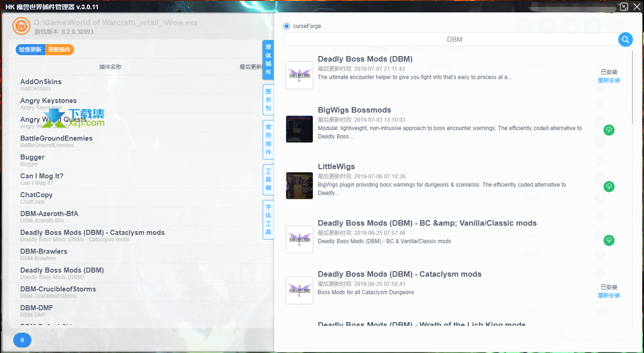The height and width of the screenshot is (353, 644).
Task: Click the blue 0 counter badge
Action: pos(22,341)
